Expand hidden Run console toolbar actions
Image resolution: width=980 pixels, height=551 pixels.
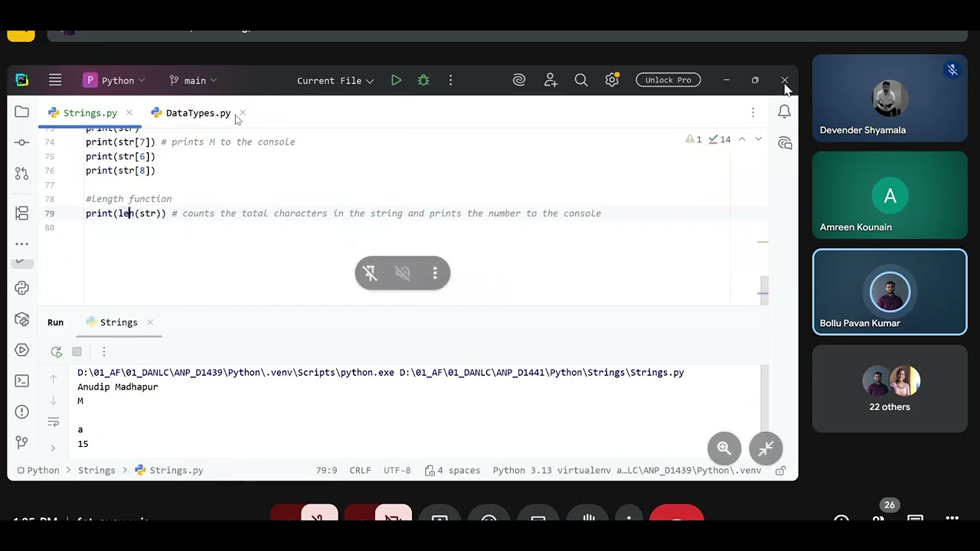click(x=53, y=448)
